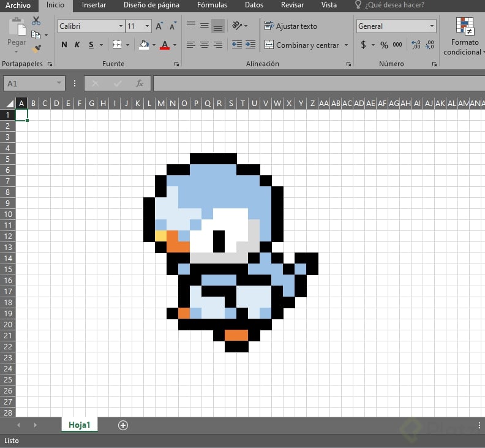Image resolution: width=485 pixels, height=448 pixels.
Task: Click the dollar accounting format icon
Action: [363, 45]
